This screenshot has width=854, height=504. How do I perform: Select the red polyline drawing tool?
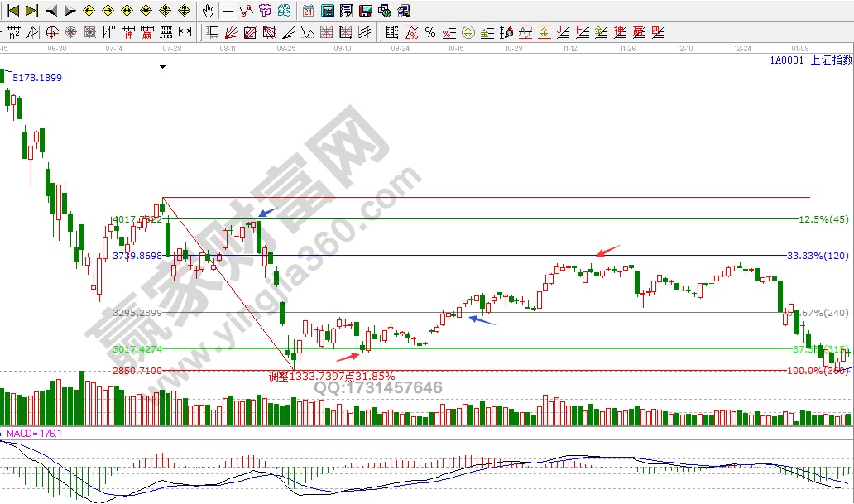coord(246,11)
